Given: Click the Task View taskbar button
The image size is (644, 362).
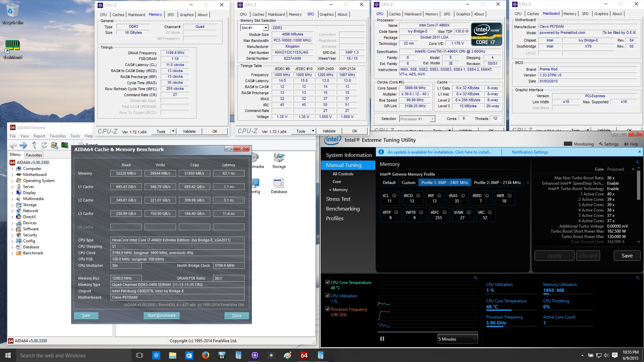Looking at the screenshot, I should click(140, 355).
